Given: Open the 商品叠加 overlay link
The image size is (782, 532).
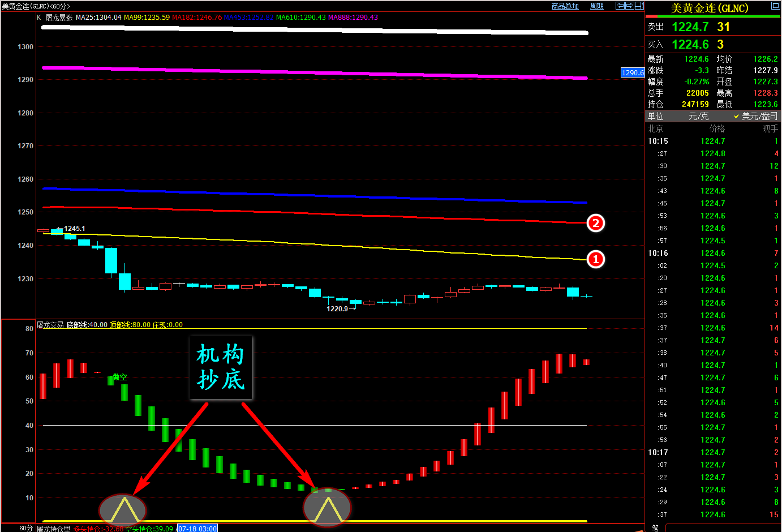Looking at the screenshot, I should (565, 6).
